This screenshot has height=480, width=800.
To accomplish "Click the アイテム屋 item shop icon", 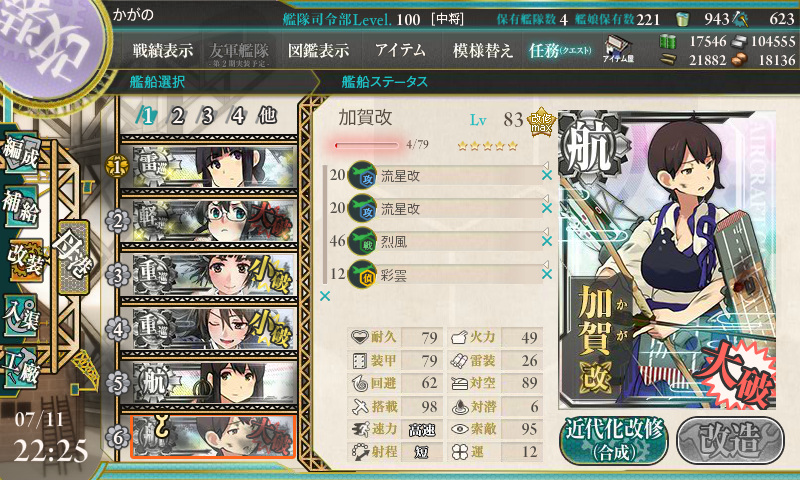I will pyautogui.click(x=618, y=49).
